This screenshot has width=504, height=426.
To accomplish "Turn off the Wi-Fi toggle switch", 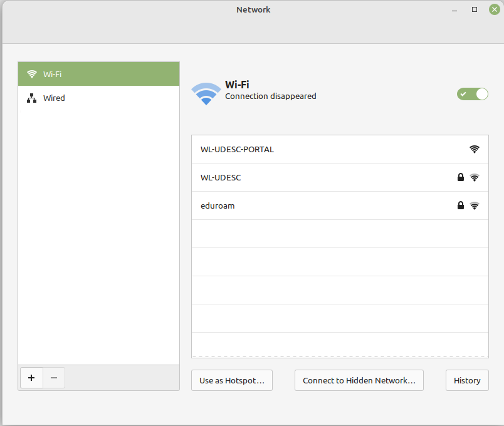I will pos(472,94).
